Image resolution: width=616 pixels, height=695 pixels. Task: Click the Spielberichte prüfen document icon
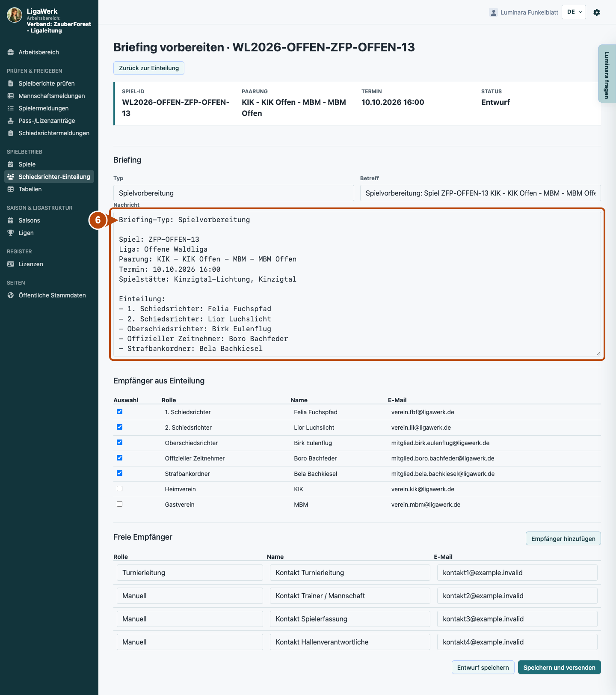[x=11, y=83]
